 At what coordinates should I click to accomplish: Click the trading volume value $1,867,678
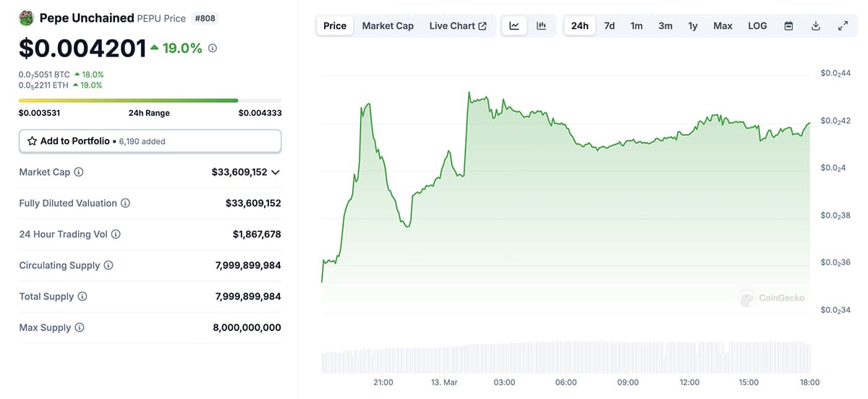click(x=257, y=235)
